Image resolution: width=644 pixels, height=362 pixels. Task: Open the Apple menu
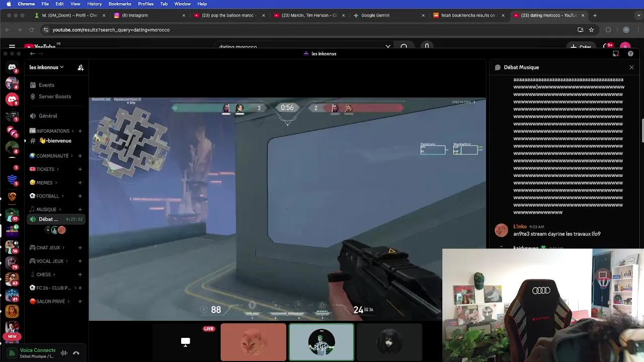click(9, 4)
